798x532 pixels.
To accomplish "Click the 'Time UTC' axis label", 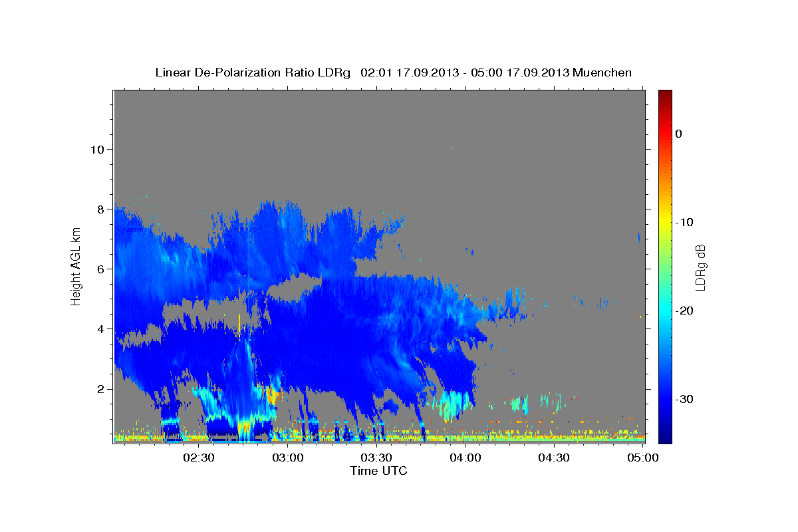I will pos(378,471).
